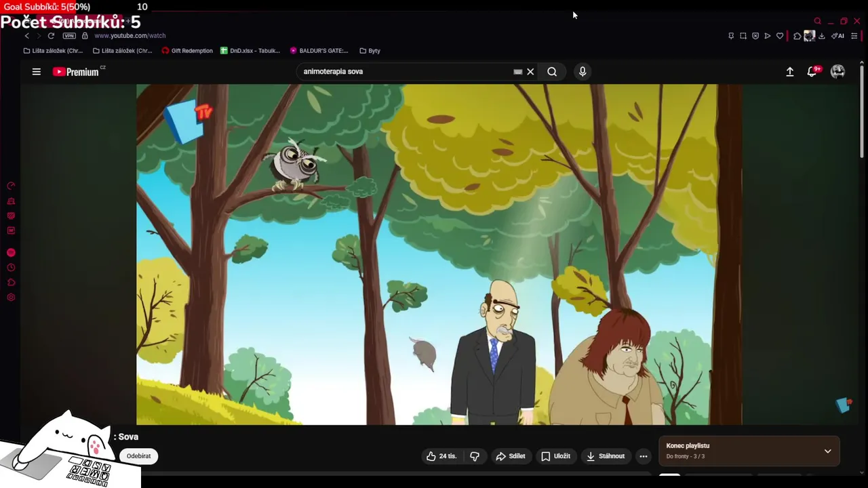The image size is (868, 488).
Task: Open browsing history clock in sidebar
Action: 11,268
